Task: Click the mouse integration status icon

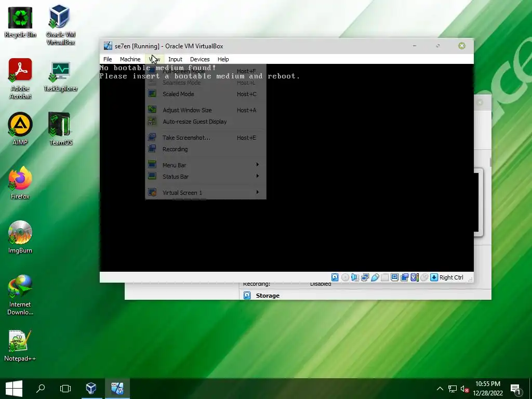Action: 424,277
